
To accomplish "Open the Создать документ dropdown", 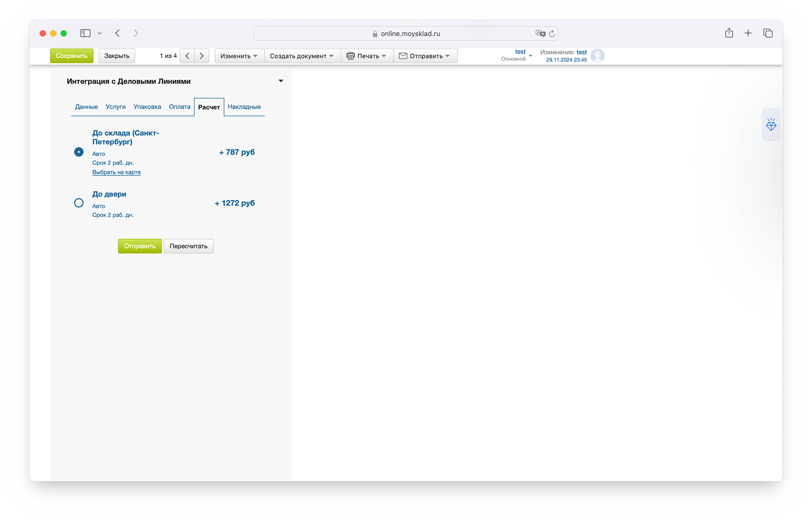I will 302,56.
